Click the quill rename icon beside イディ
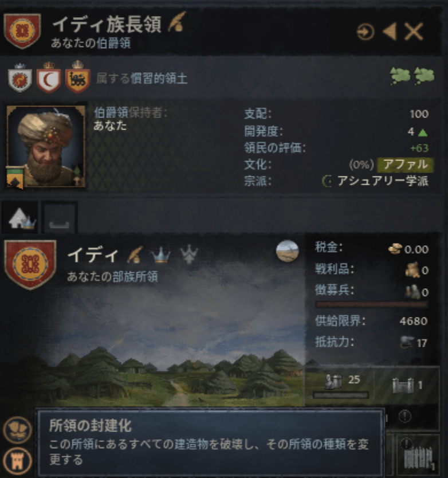The height and width of the screenshot is (478, 448). click(135, 255)
